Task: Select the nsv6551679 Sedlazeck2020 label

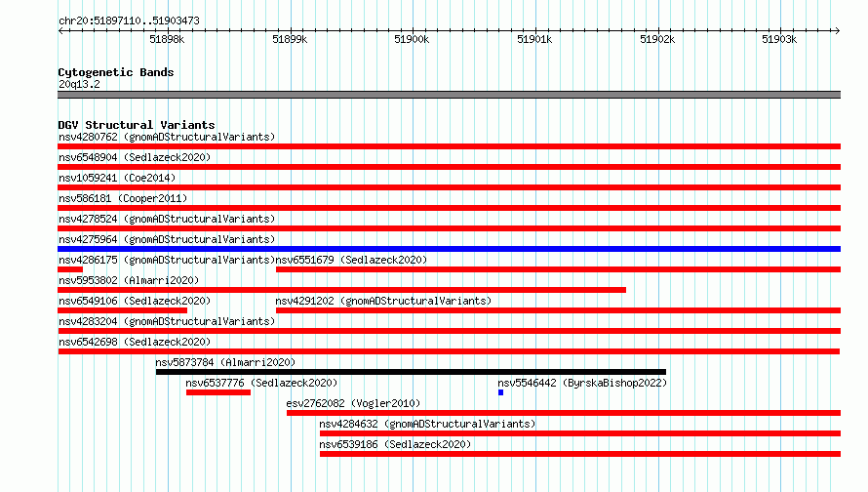Action: point(351,260)
